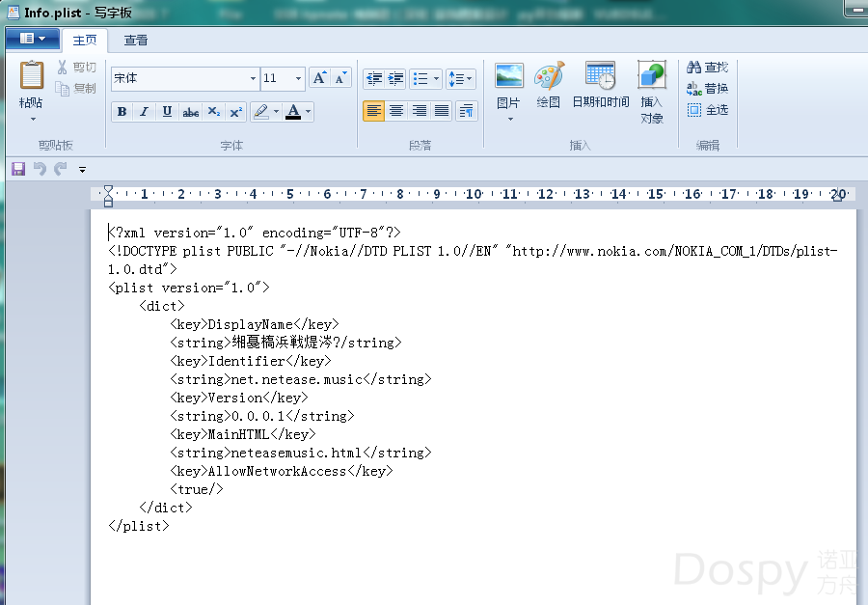Viewport: 868px width, 605px height.
Task: Select Center paragraph alignment
Action: click(x=396, y=111)
